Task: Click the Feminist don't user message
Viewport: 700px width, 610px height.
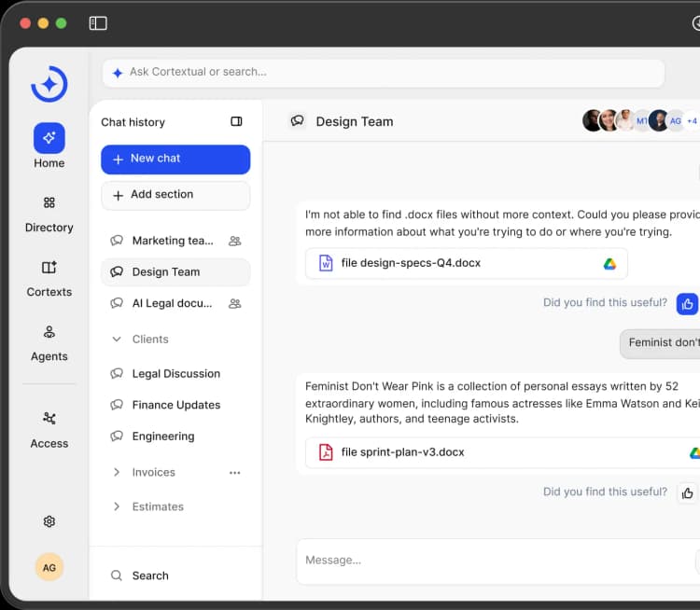Action: (660, 343)
